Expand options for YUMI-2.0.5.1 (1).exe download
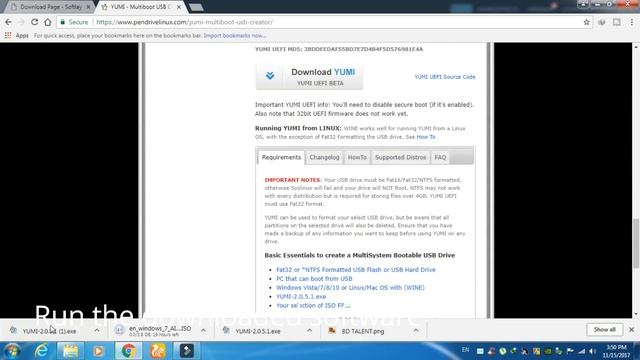This screenshot has height=360, width=640. (96, 331)
